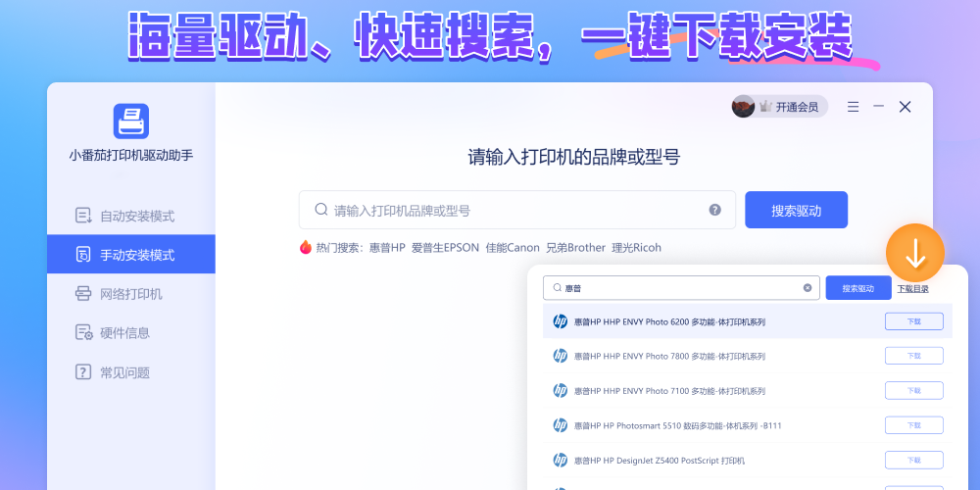Select 惠普HP HHP ENVY Photo 7100 row text
The width and height of the screenshot is (980, 490).
pyautogui.click(x=669, y=391)
